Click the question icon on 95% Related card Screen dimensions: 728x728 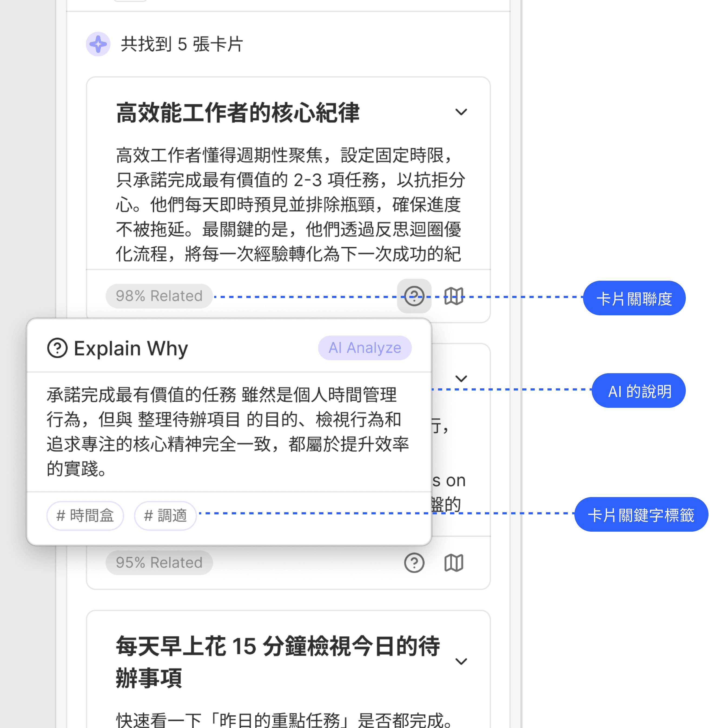click(414, 563)
